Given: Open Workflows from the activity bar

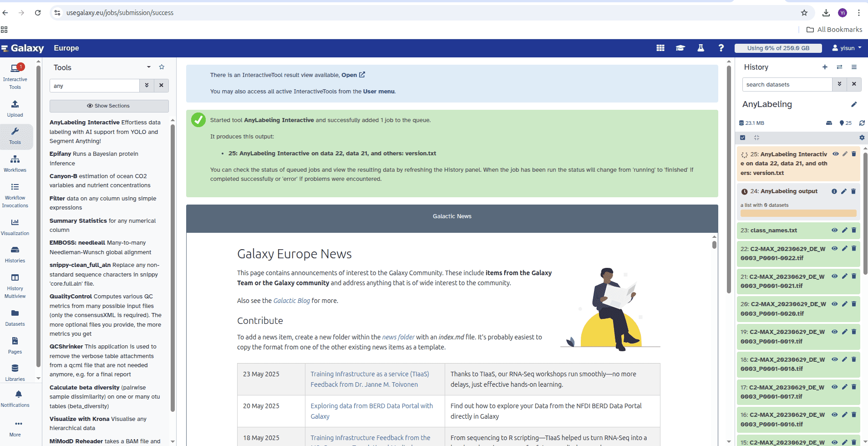Looking at the screenshot, I should 15,164.
